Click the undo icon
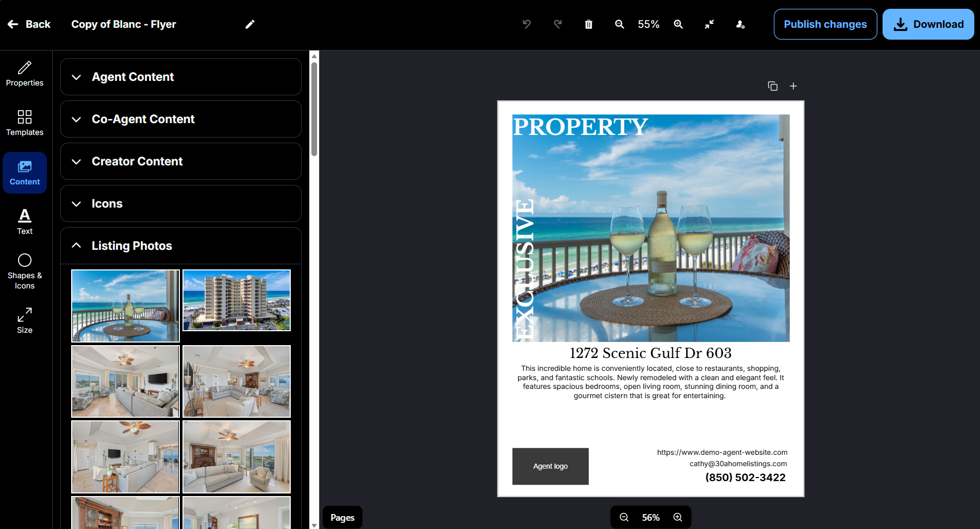Viewport: 980px width, 529px height. click(526, 24)
